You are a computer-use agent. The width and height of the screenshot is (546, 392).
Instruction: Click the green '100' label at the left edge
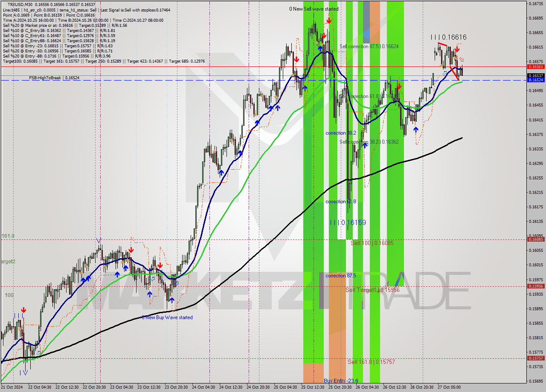point(9,295)
